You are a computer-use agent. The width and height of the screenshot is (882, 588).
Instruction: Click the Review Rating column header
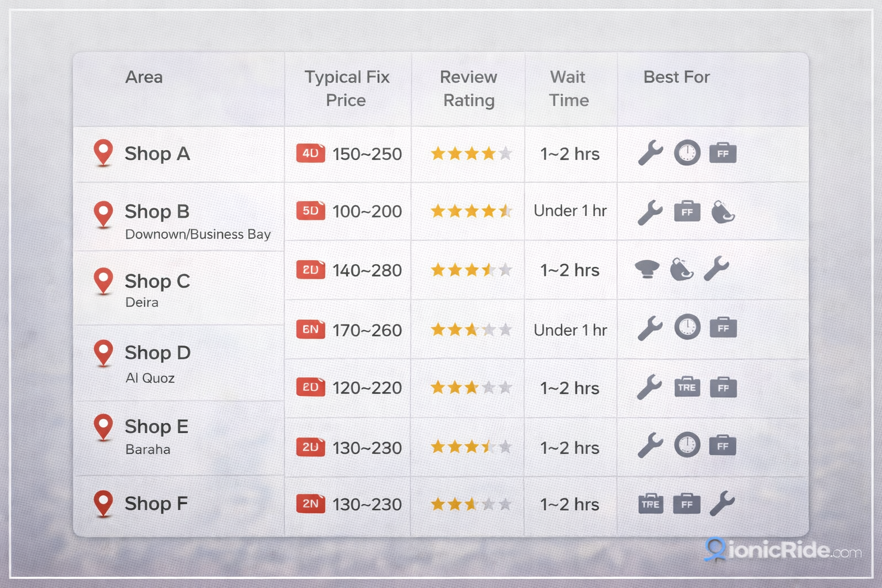(x=469, y=88)
